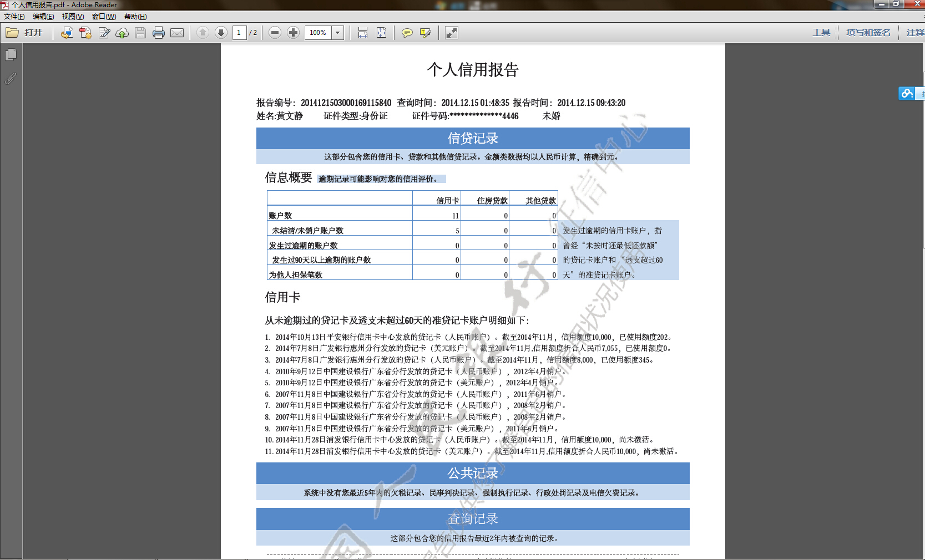Viewport: 925px width, 560px height.
Task: Zoom out using the minus button
Action: 275,33
